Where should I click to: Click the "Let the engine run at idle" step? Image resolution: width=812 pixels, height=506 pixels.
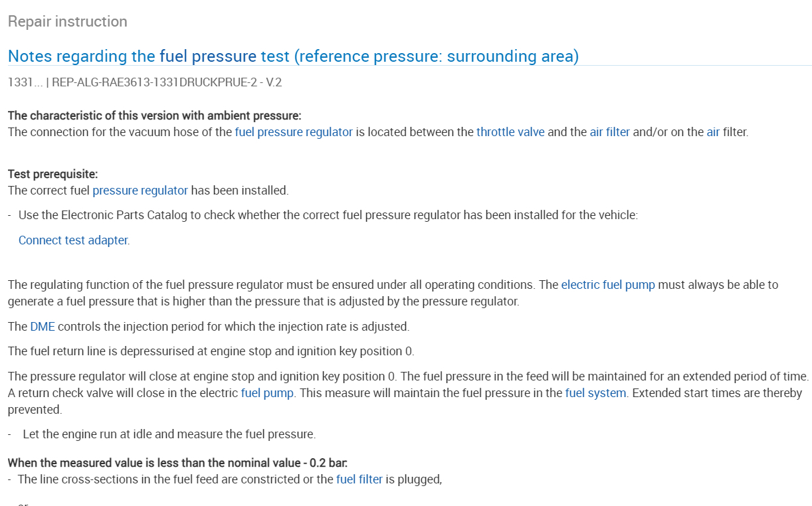(169, 434)
